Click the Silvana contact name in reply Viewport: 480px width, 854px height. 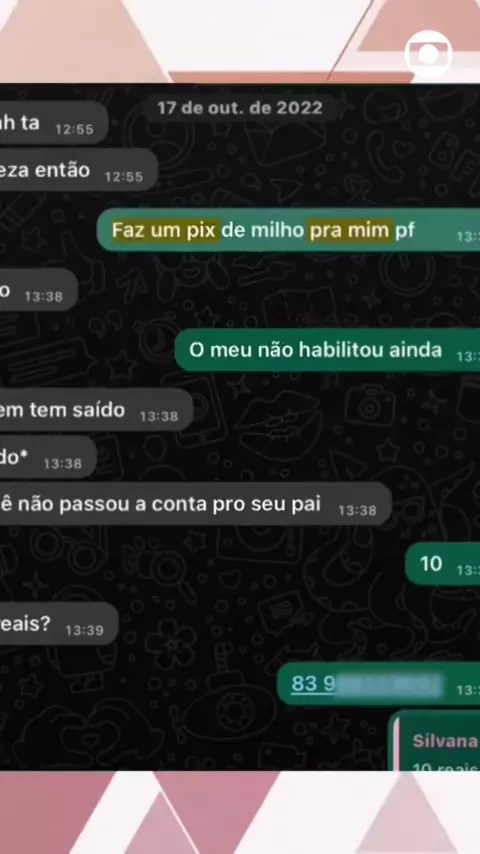(x=446, y=741)
